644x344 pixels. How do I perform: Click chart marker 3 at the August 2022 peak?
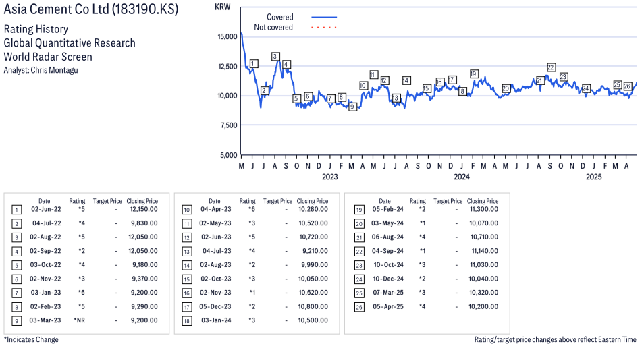(x=275, y=57)
